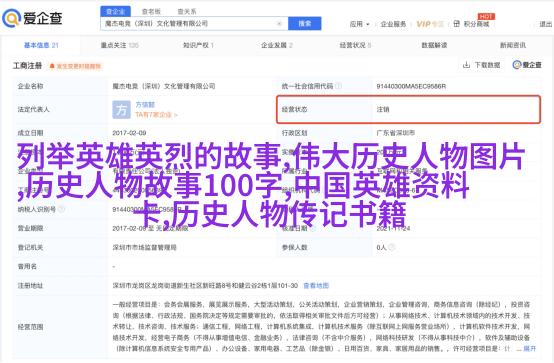This screenshot has height=363, width=554.
Task: Click help icon beside 纳税人识别号
Action: tap(62, 209)
